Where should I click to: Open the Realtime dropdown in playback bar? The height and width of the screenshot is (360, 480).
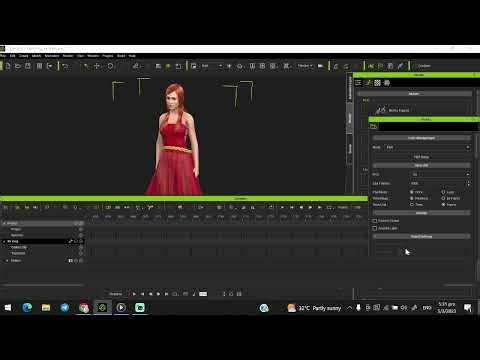116,294
